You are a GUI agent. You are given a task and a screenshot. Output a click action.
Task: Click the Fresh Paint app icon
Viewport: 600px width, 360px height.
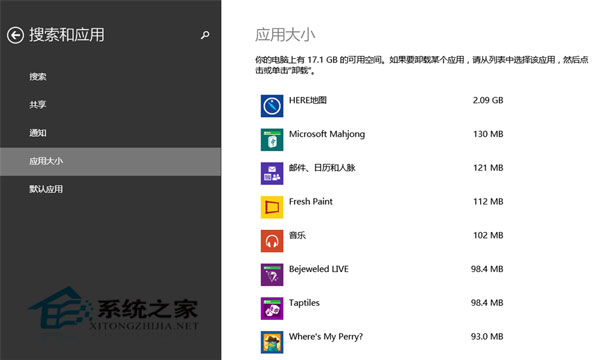(x=272, y=207)
